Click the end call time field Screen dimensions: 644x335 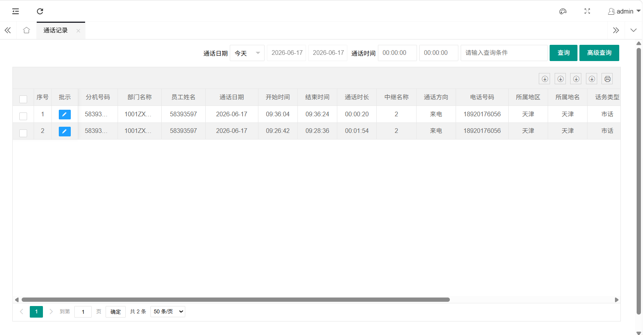[439, 53]
